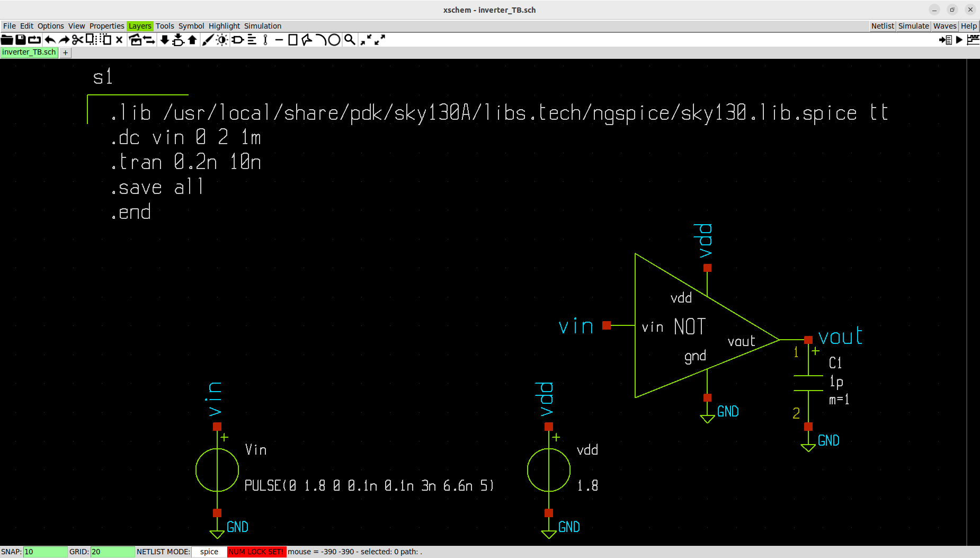This screenshot has width=980, height=558.
Task: Generate netlist using the netlist toolbar icon
Action: (946, 39)
